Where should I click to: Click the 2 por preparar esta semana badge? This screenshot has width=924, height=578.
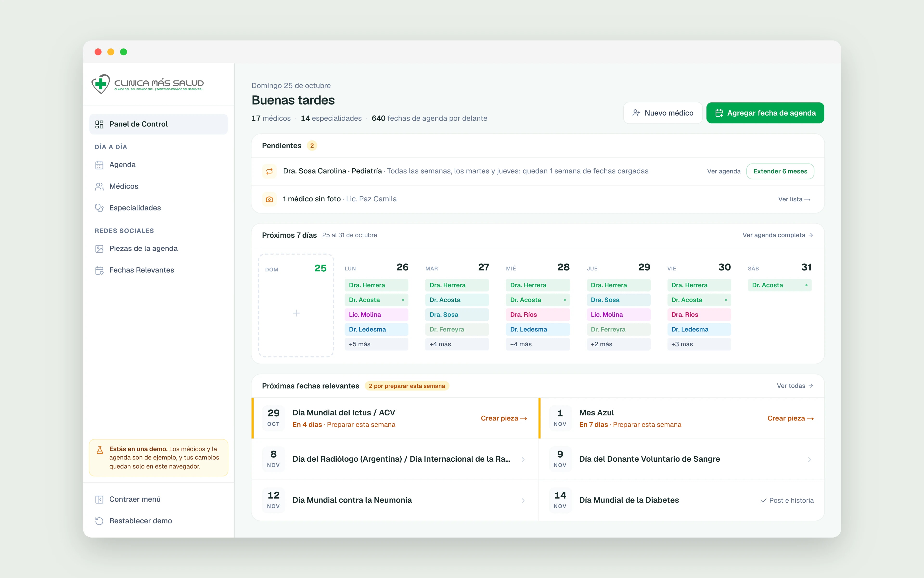pyautogui.click(x=407, y=386)
